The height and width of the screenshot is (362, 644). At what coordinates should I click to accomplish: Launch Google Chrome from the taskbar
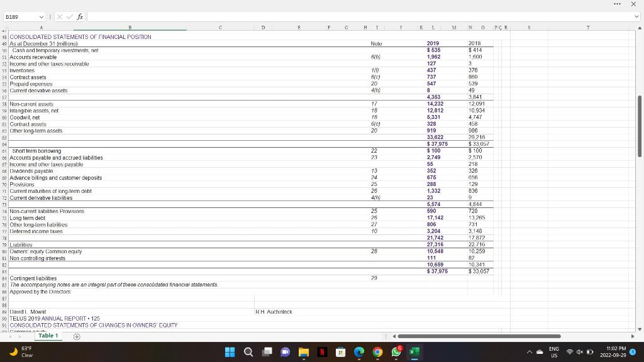[377, 352]
